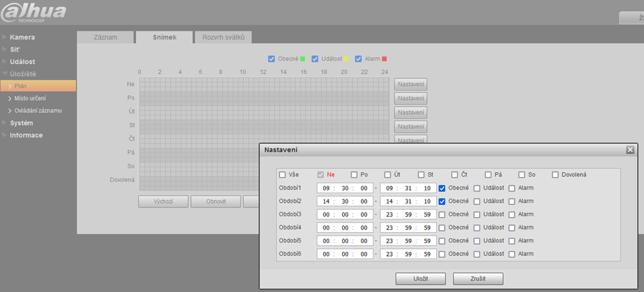Tick the Dovolená checkbox in dialog
This screenshot has height=292, width=644.
click(x=555, y=175)
